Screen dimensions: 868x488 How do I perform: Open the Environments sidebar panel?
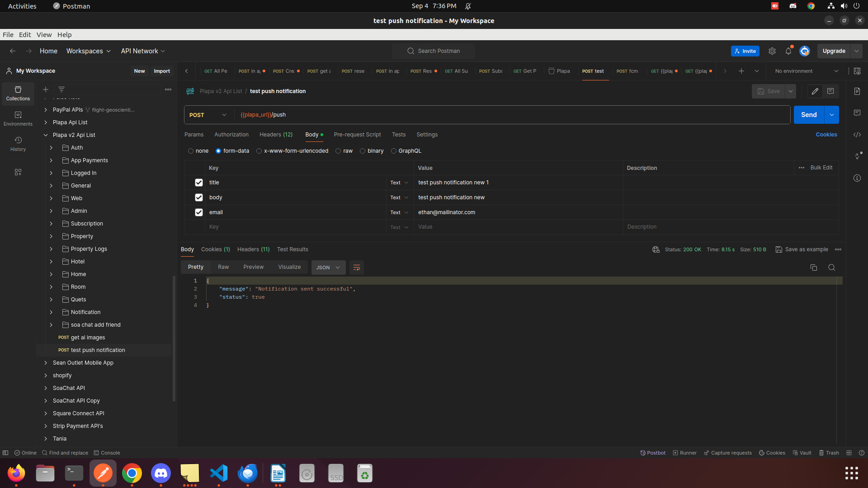[18, 118]
